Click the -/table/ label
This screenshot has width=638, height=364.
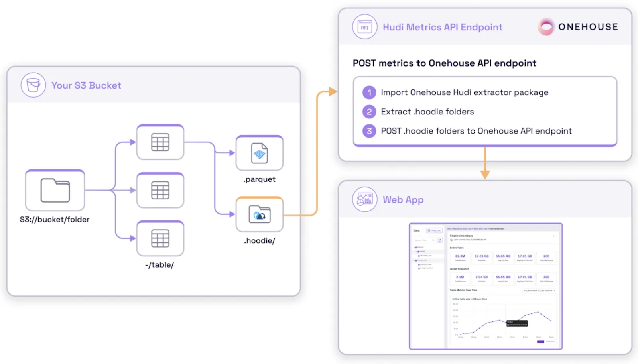coord(159,265)
